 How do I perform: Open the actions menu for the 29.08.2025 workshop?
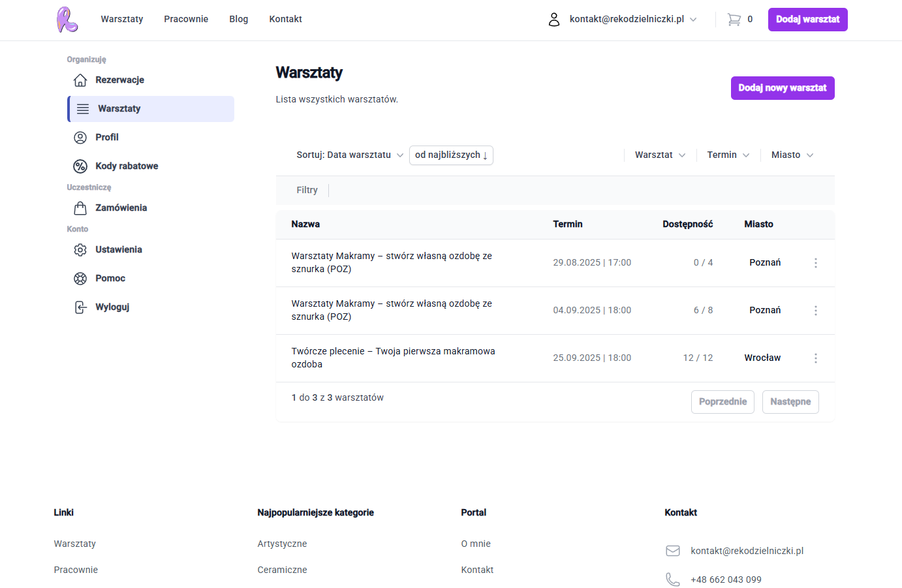pyautogui.click(x=815, y=263)
